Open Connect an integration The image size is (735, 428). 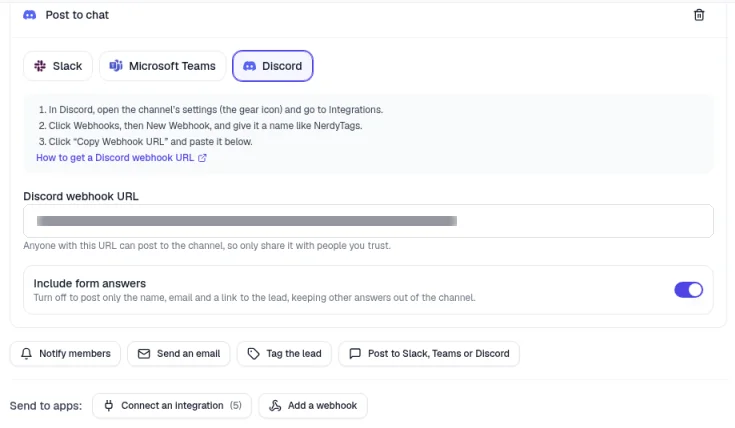pos(172,405)
